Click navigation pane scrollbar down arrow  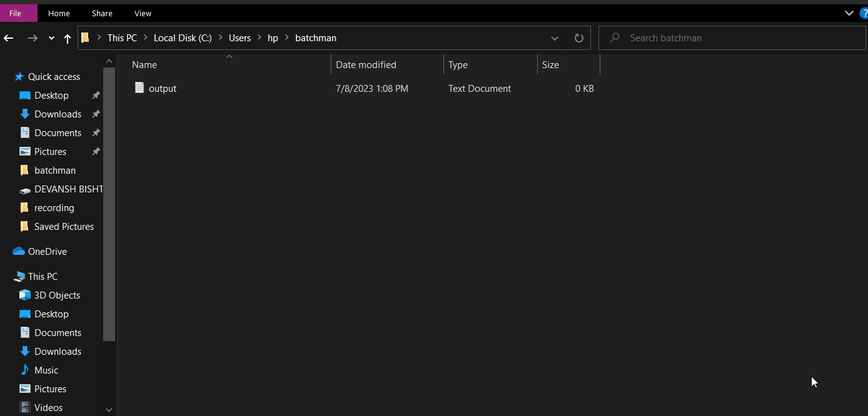[109, 410]
